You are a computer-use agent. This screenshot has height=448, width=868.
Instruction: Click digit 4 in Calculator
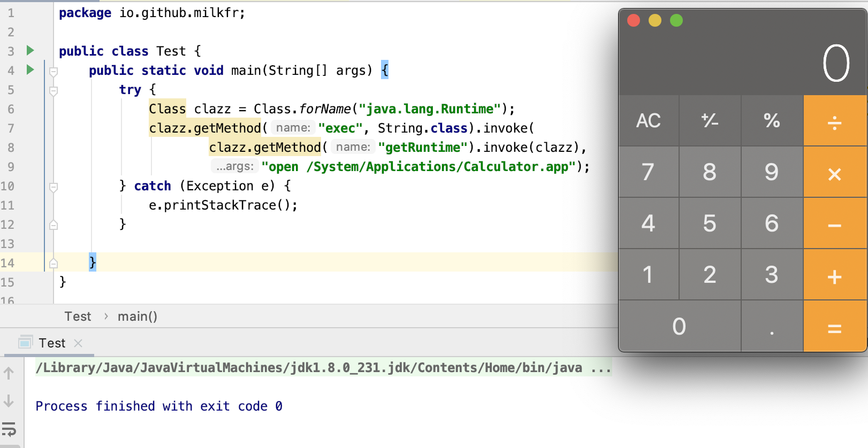point(648,223)
